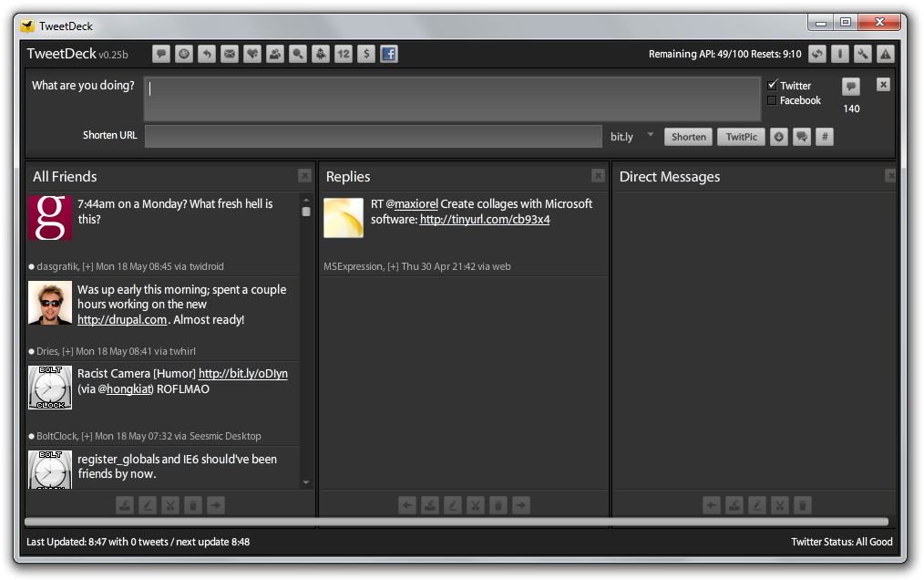Insert a hashtag using the # button
This screenshot has width=924, height=580.
click(824, 137)
